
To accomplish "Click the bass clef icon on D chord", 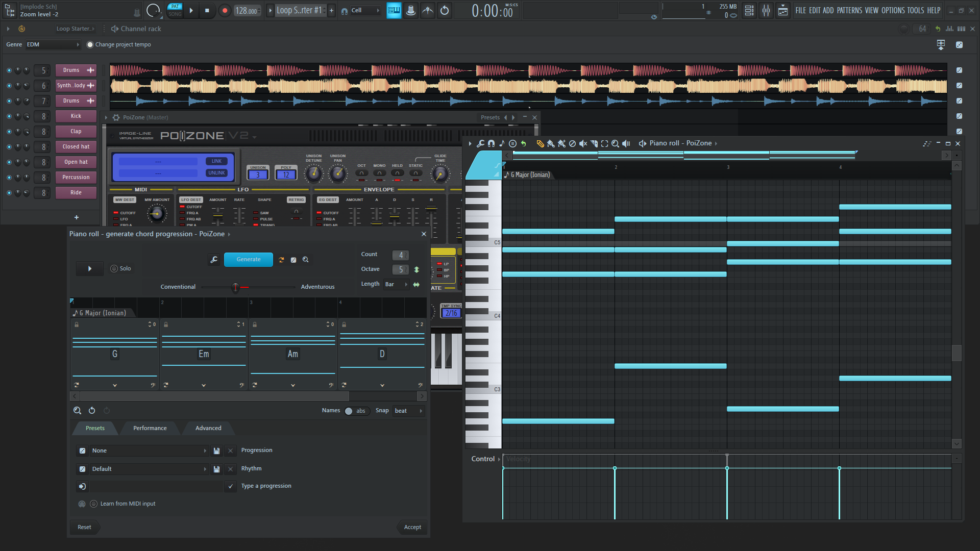I will tap(421, 385).
